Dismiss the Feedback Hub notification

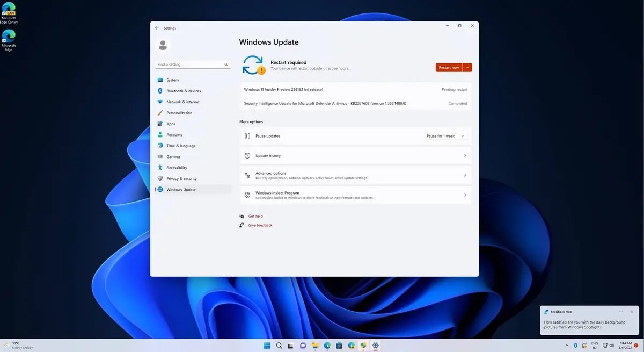(631, 311)
